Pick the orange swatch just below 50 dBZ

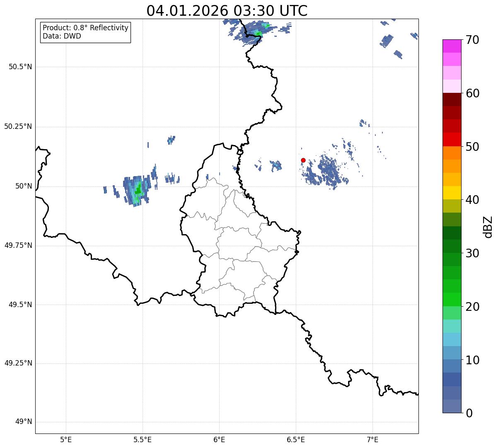point(452,153)
